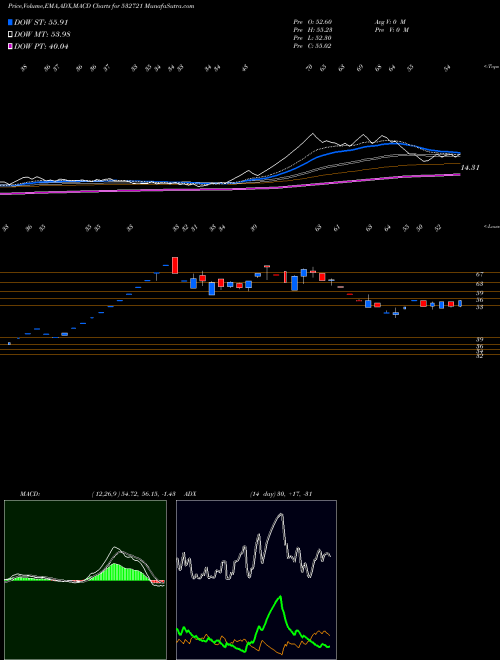This screenshot has width=500, height=660.
Task: Click the Pre H high price value
Action: (x=314, y=30)
